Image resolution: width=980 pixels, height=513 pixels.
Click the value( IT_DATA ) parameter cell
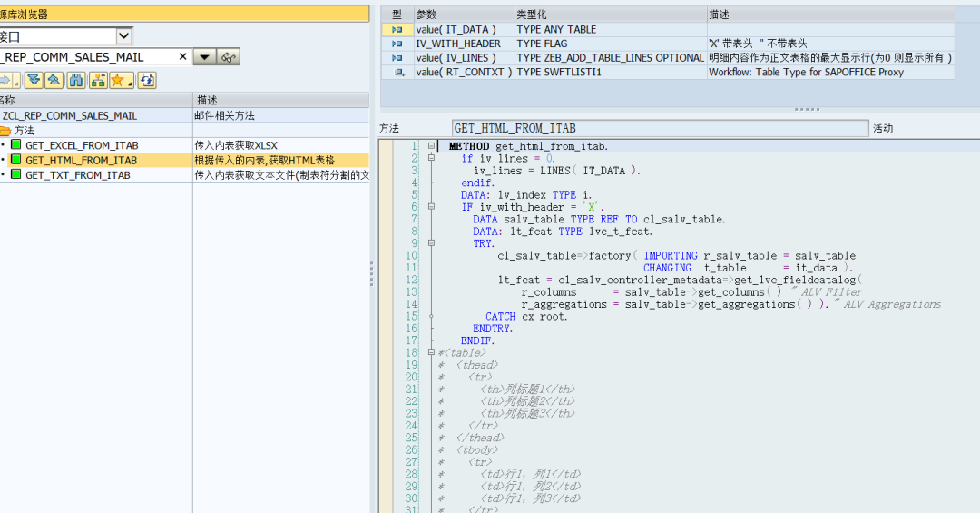tap(465, 29)
